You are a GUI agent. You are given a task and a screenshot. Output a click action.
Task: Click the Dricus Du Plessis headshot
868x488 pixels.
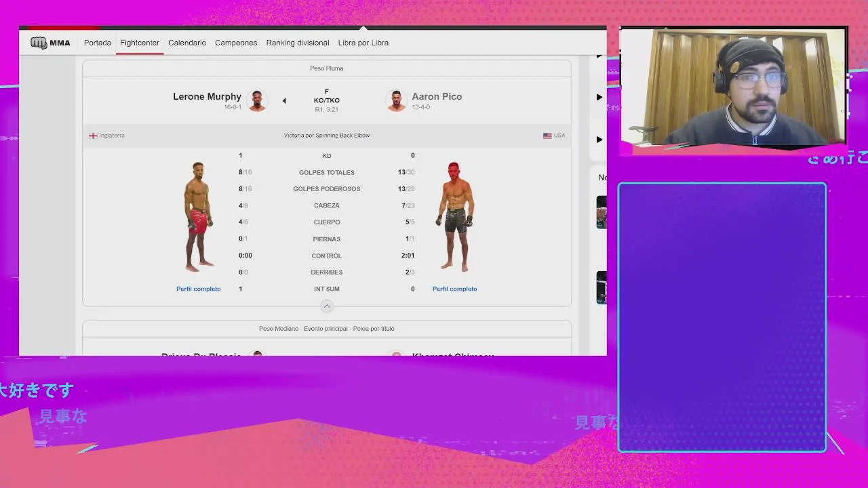(x=258, y=353)
